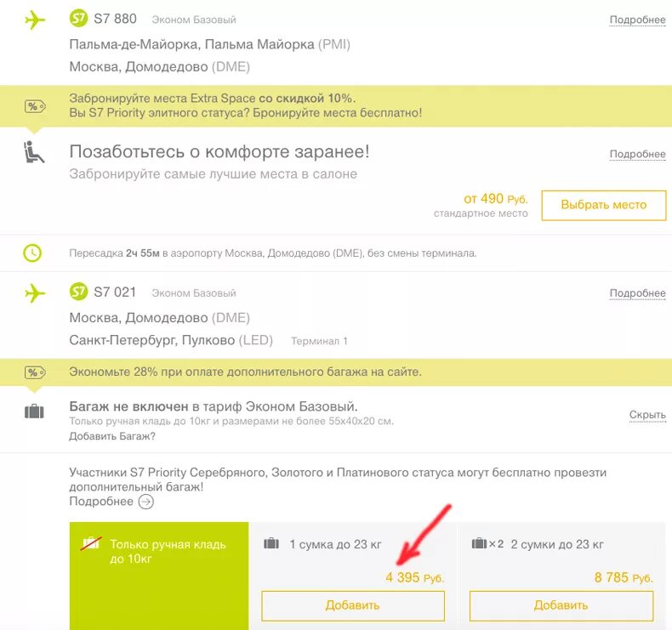Click the suitcase icon next to baggage notice
This screenshot has height=630, width=672.
click(x=34, y=411)
